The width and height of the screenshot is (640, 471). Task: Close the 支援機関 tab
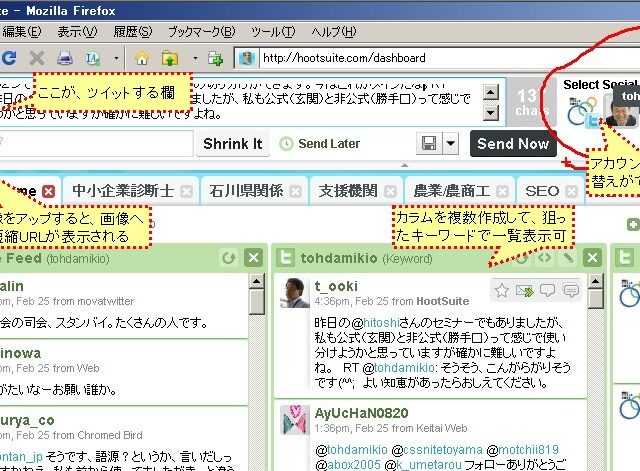392,190
